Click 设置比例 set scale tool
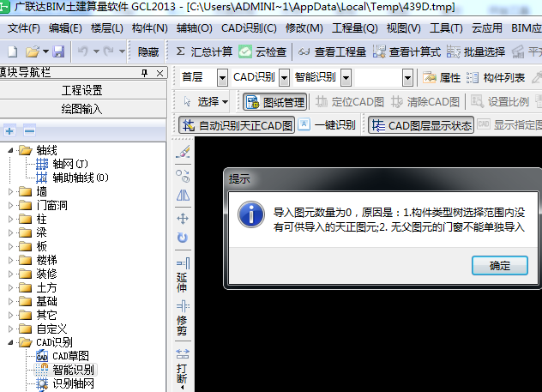The image size is (542, 392). pyautogui.click(x=500, y=102)
